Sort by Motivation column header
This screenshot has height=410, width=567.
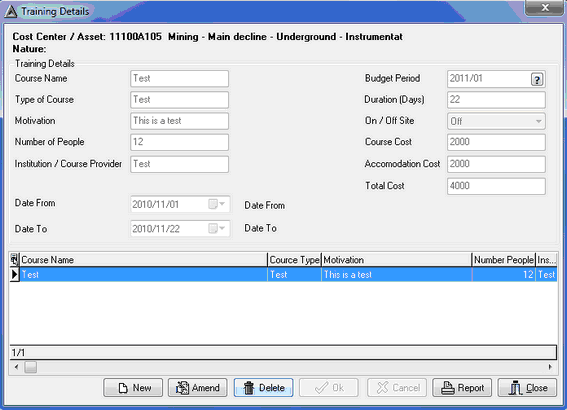[397, 260]
